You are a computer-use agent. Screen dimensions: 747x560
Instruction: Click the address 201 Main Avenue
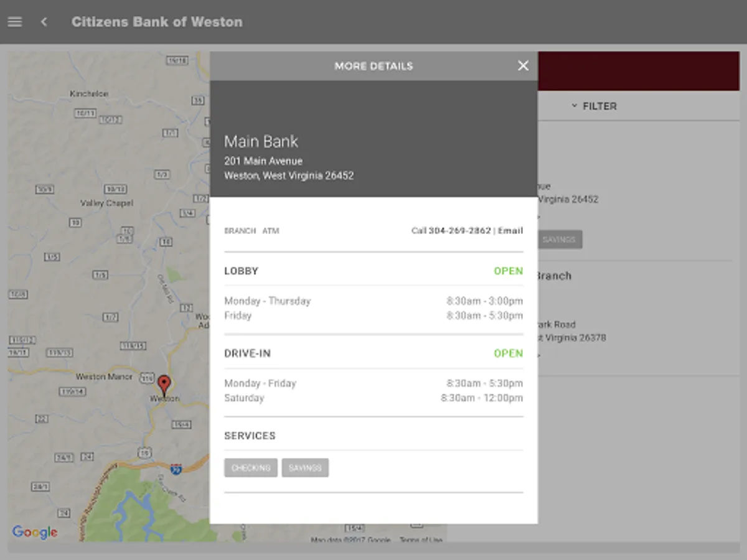263,161
